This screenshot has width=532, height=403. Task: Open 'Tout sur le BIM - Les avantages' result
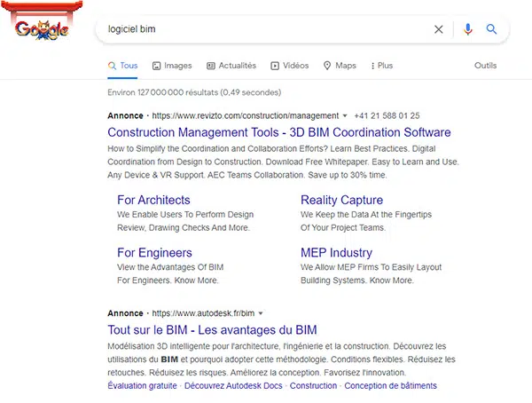point(212,330)
